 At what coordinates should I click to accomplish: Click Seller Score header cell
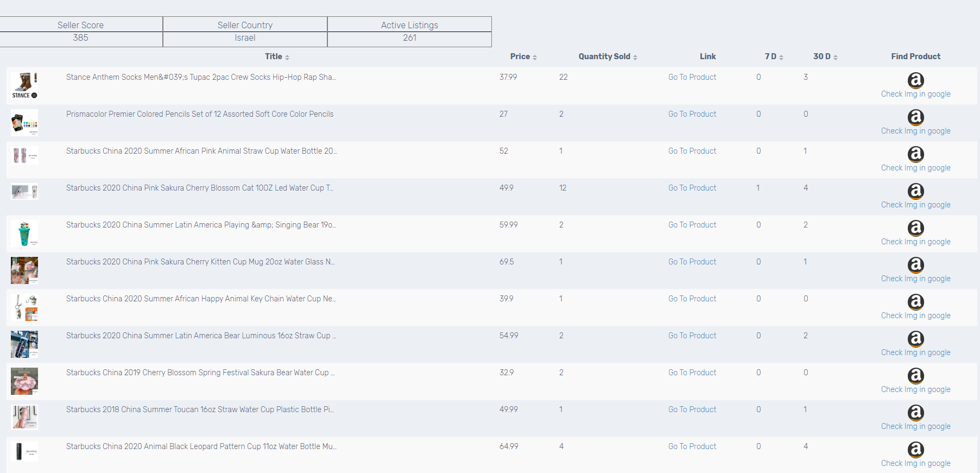[x=80, y=25]
